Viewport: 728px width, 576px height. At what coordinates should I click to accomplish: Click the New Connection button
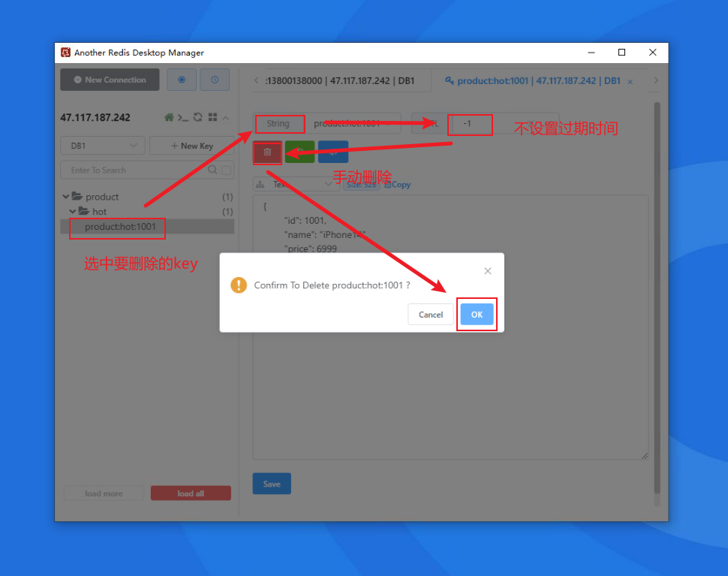point(110,80)
